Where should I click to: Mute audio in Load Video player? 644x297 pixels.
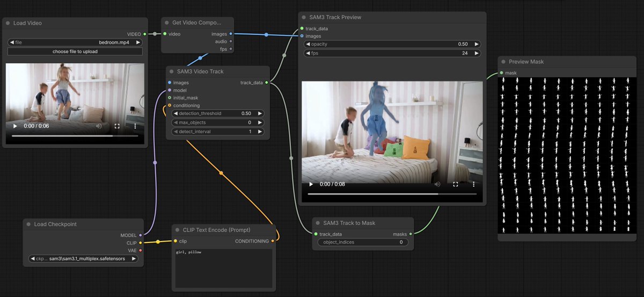99,126
